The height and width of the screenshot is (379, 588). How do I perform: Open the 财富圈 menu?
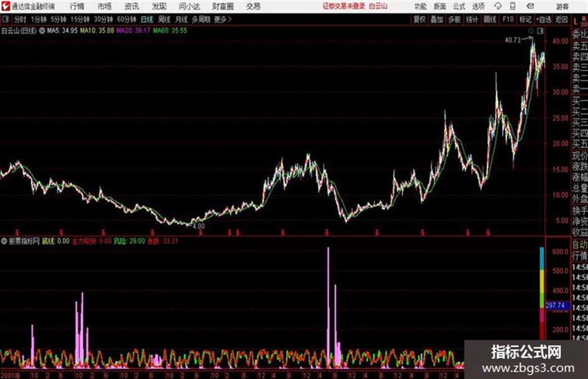click(223, 6)
